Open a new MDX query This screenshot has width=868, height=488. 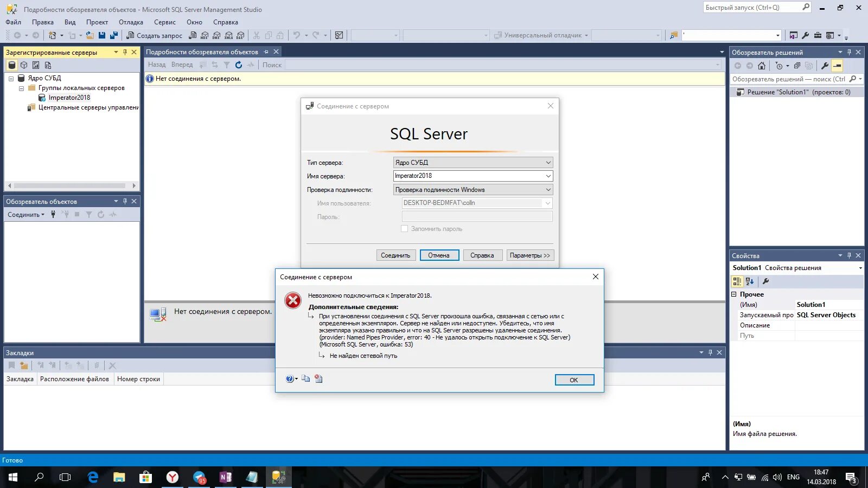pos(205,35)
